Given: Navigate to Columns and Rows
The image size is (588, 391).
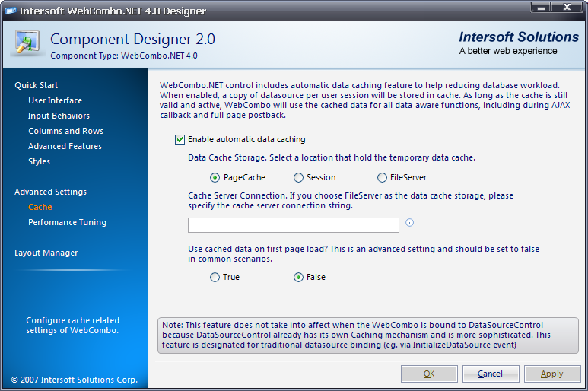Looking at the screenshot, I should 65,131.
